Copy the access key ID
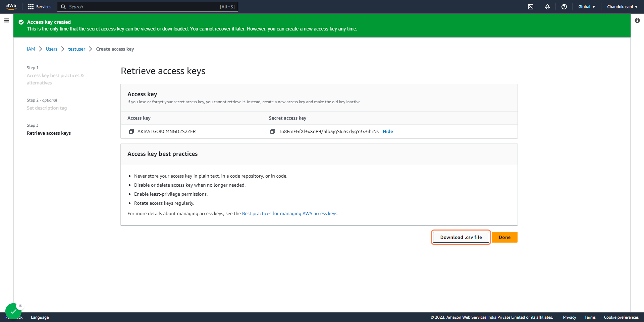This screenshot has height=322, width=644. 131,131
